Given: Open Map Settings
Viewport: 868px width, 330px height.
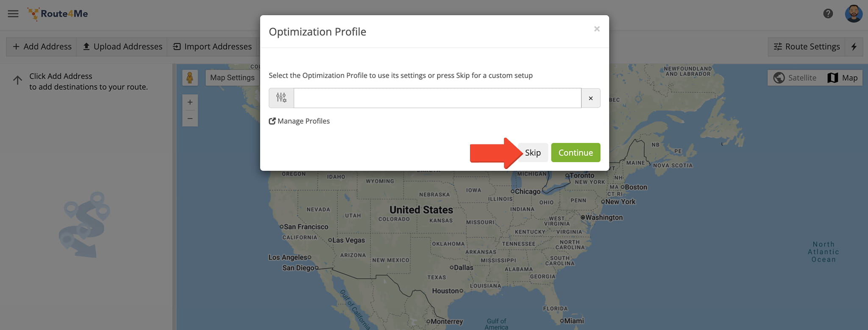Looking at the screenshot, I should [x=232, y=78].
